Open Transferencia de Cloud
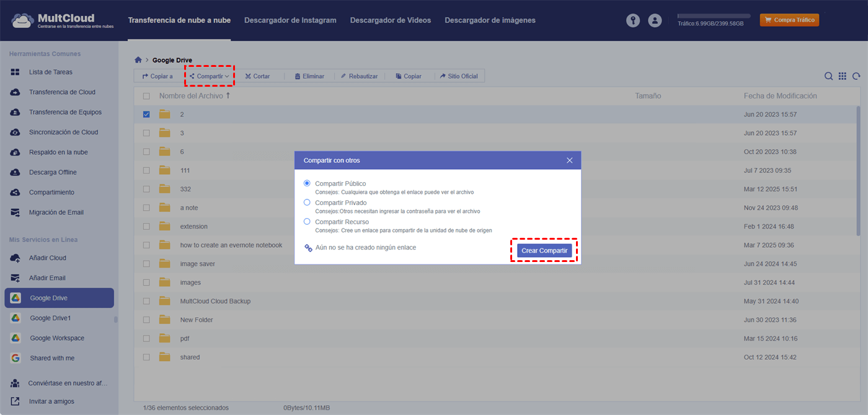Image resolution: width=868 pixels, height=415 pixels. [62, 92]
